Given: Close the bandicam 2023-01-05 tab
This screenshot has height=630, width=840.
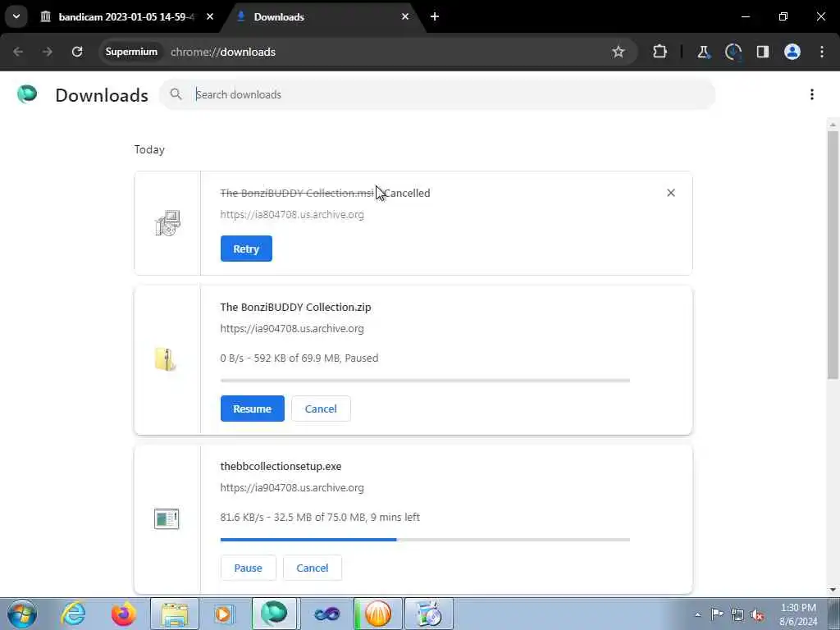Looking at the screenshot, I should [x=210, y=16].
